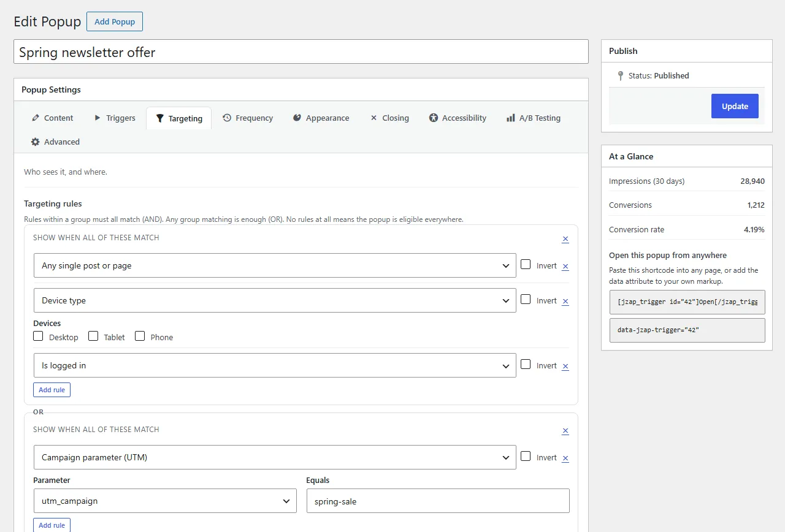Screen dimensions: 785x532
Task: Delete the 'Is logged in' rule
Action: click(x=565, y=366)
